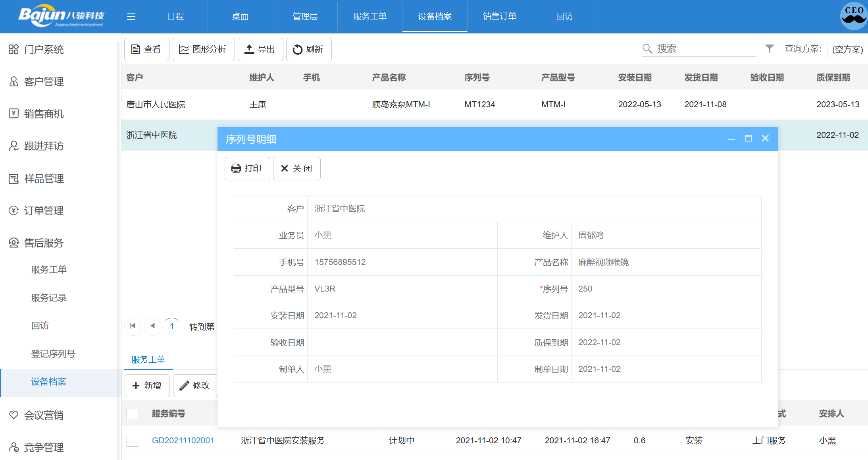
Task: Enter page number in pagination input
Action: point(172,326)
